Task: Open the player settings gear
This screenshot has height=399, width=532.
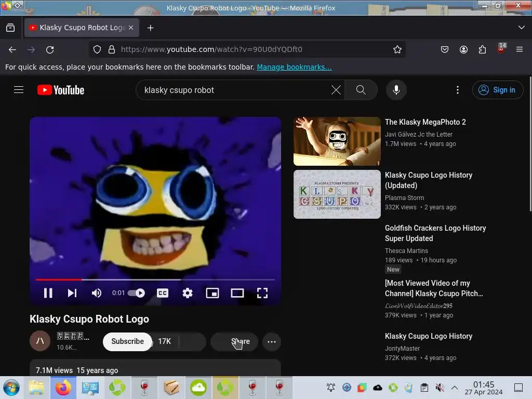Action: [x=187, y=293]
